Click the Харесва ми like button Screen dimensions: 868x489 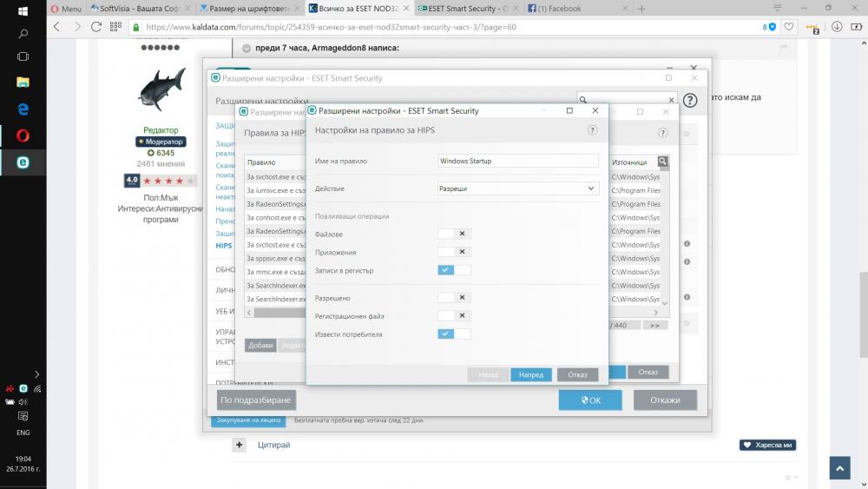click(768, 445)
